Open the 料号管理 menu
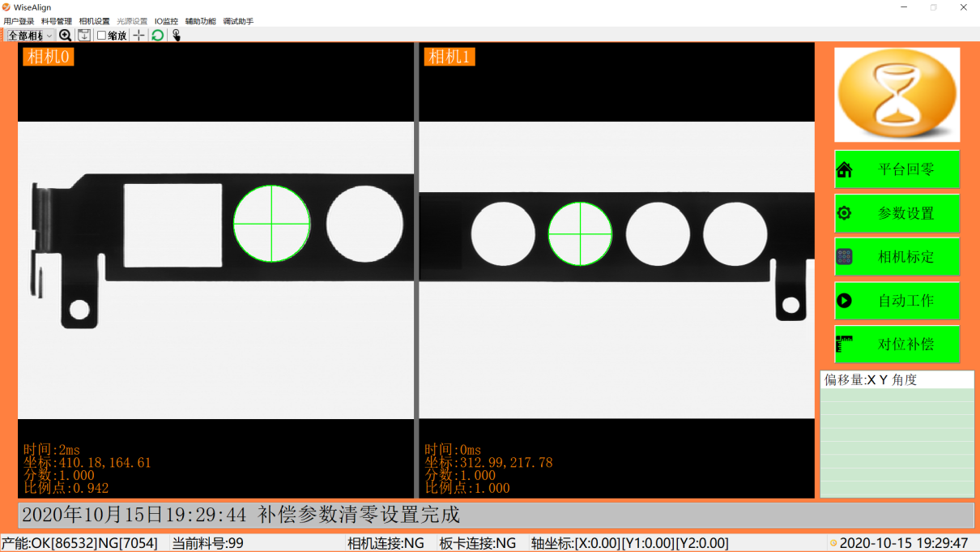This screenshot has height=552, width=980. click(57, 21)
